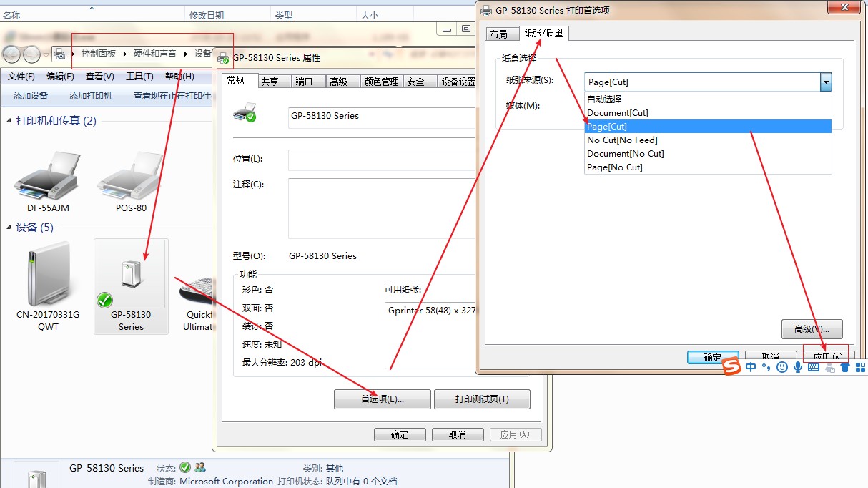Click the keyboard device icon
Image resolution: width=868 pixels, height=488 pixels.
[x=196, y=290]
